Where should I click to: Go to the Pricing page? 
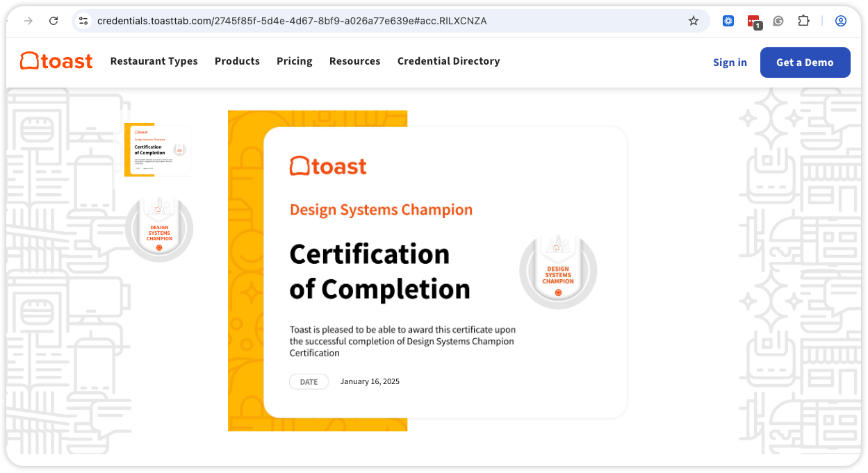pos(295,61)
